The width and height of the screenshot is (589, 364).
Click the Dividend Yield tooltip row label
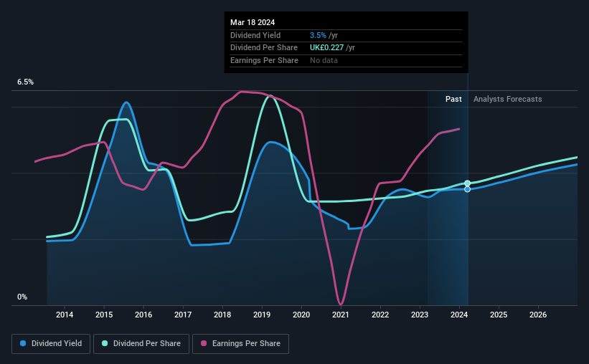pyautogui.click(x=255, y=35)
